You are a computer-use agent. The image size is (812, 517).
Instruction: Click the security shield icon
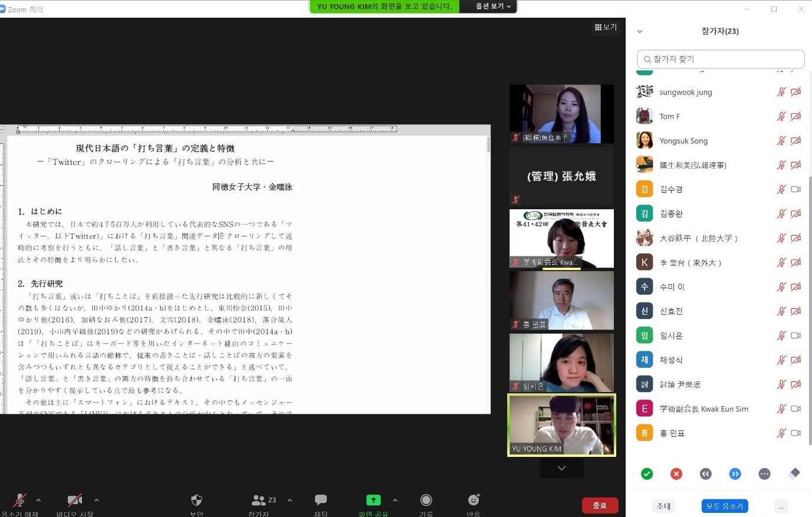[x=196, y=500]
